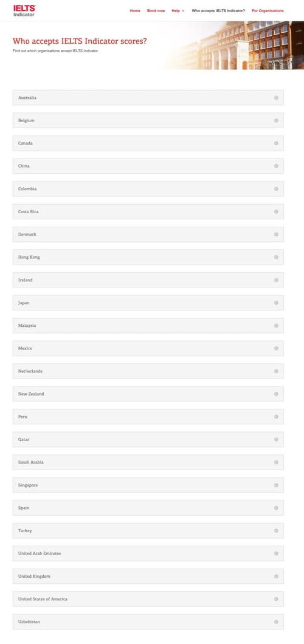Click the circle icon on the Singapore row

tap(276, 485)
